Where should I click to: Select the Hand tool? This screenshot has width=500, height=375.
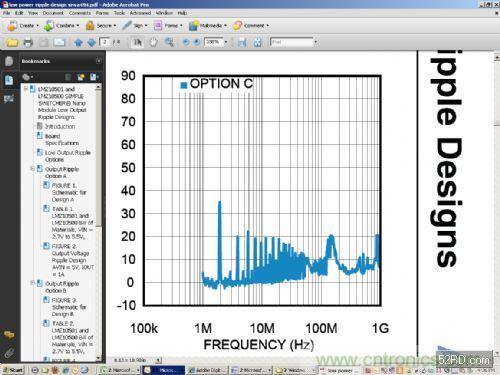pos(153,42)
